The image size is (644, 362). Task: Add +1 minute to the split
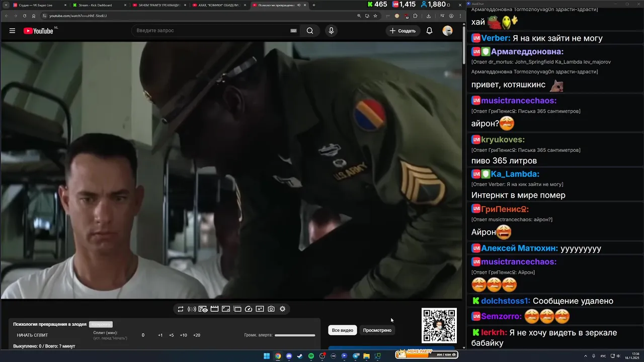[x=160, y=335]
